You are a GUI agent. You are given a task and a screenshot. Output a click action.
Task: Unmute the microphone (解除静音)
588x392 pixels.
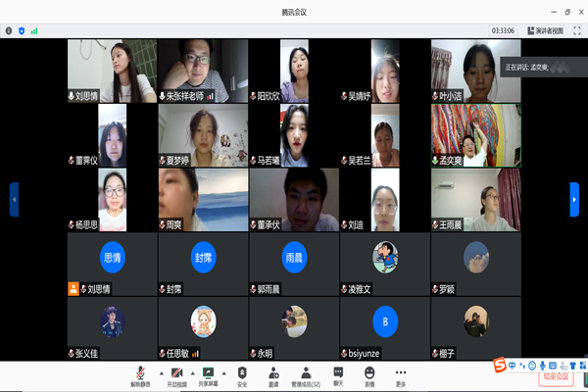pos(139,373)
